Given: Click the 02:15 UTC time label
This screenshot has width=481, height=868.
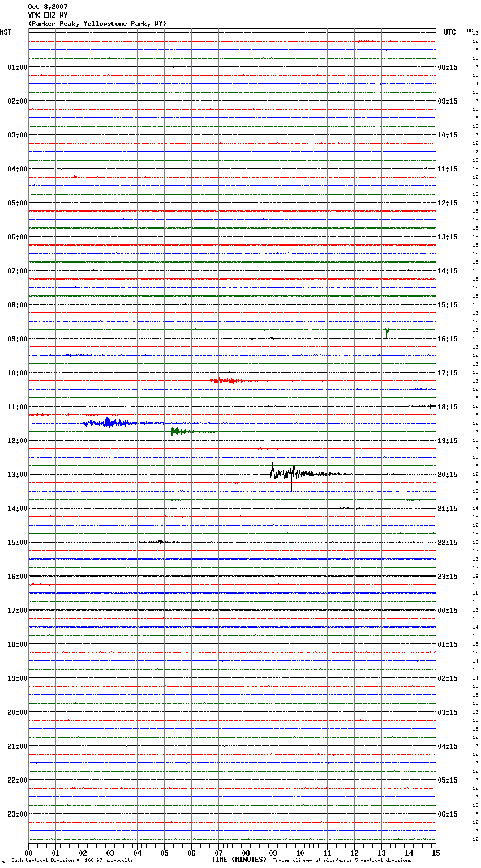Looking at the screenshot, I should pos(448,678).
